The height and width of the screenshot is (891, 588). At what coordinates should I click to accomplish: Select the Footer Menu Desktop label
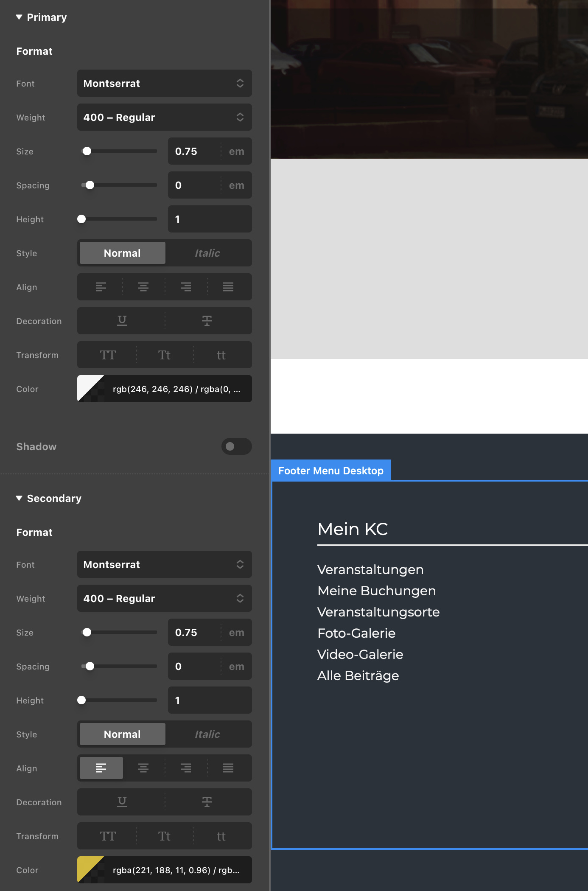click(x=330, y=471)
